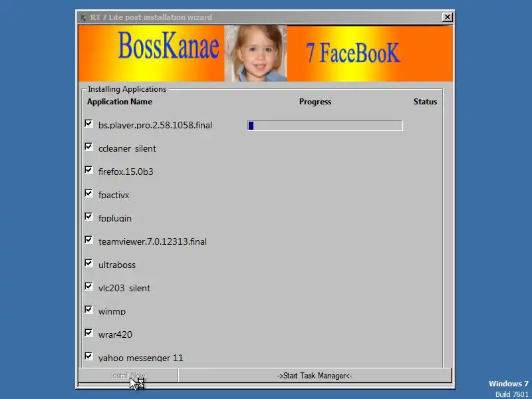Click the wizard title bar icon
Viewport: 532px width, 399px height.
[83, 17]
